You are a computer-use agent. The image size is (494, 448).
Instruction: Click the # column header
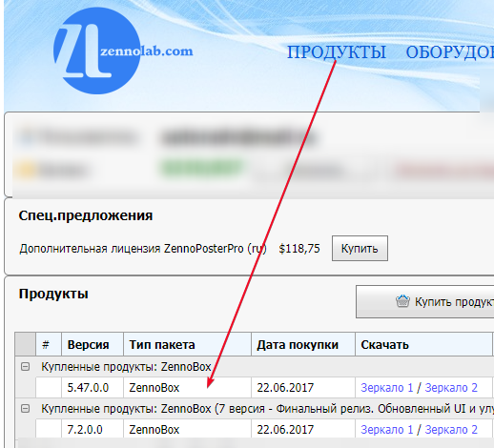click(49, 344)
